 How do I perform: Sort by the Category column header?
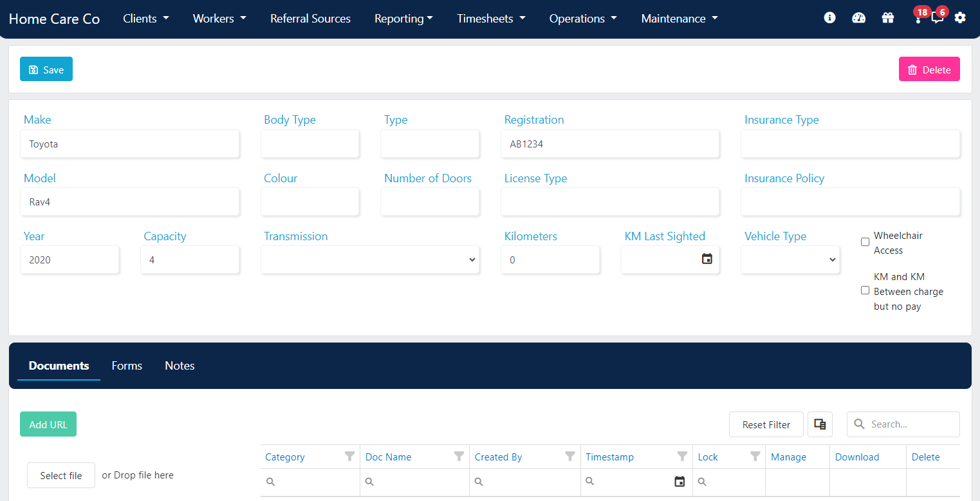coord(285,457)
